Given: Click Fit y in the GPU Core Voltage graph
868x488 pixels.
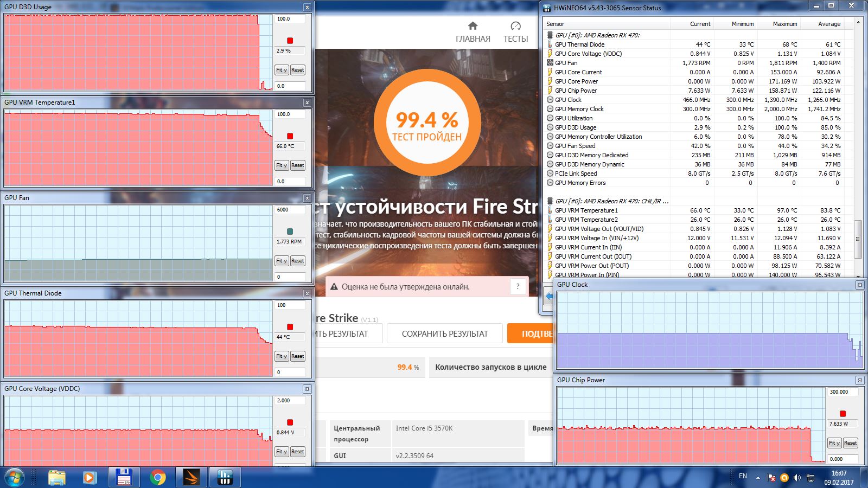Looking at the screenshot, I should click(281, 452).
